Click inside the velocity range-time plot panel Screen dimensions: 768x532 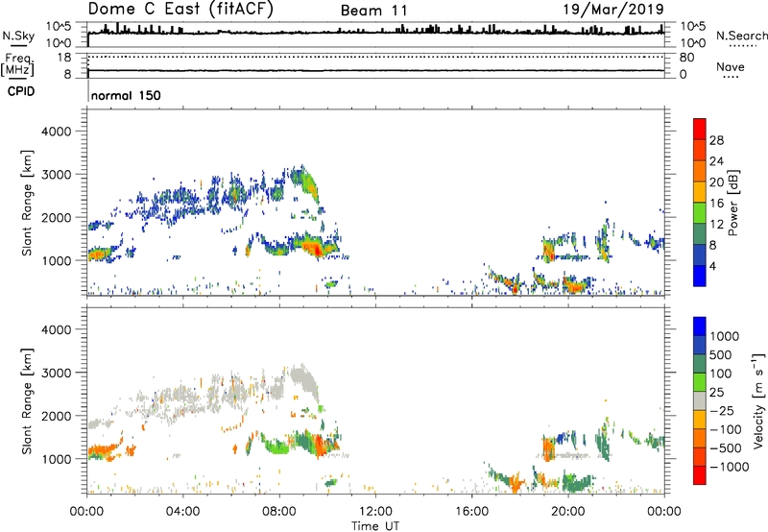tap(375, 400)
